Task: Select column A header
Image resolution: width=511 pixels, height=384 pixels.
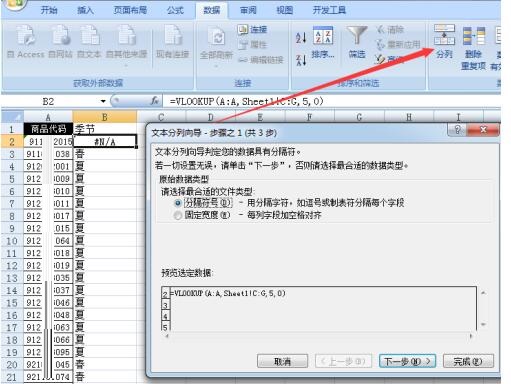Action: [x=48, y=117]
